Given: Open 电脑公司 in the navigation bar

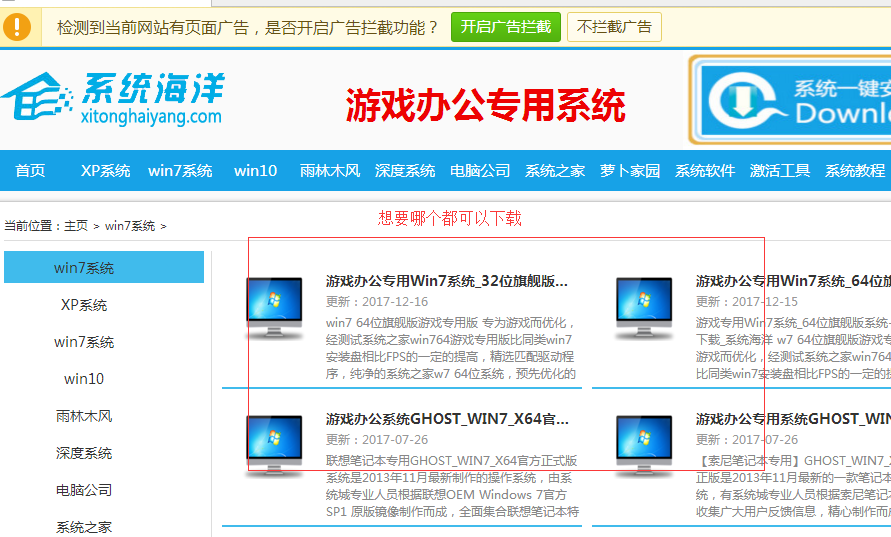Looking at the screenshot, I should point(480,170).
